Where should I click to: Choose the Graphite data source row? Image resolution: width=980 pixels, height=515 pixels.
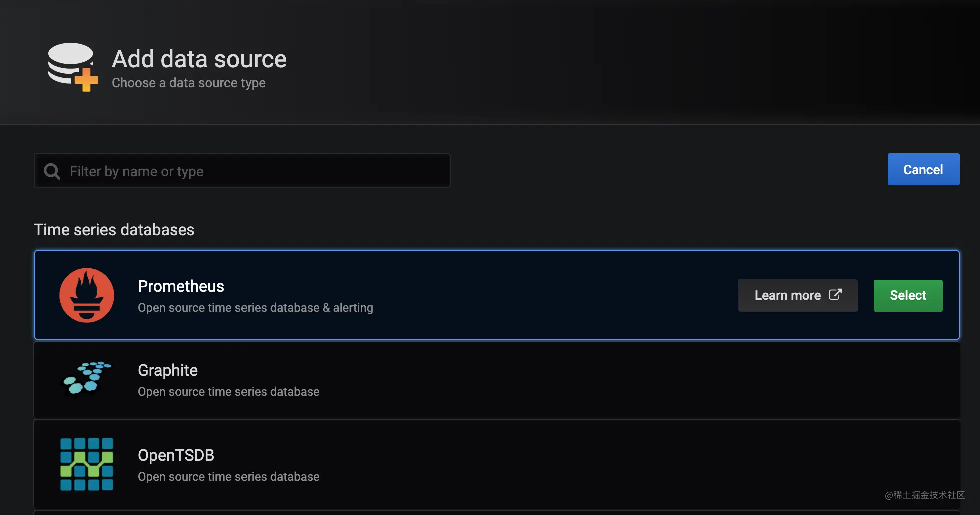click(x=497, y=380)
